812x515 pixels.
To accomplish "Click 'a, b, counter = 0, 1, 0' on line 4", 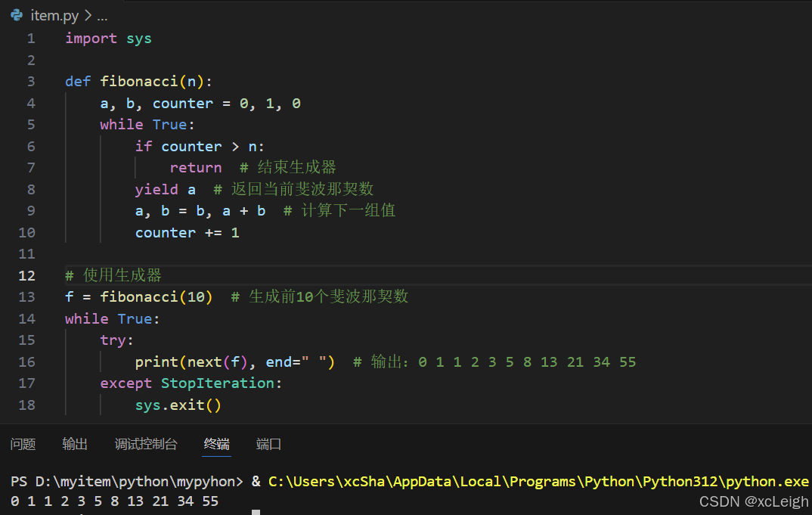I will coord(200,104).
